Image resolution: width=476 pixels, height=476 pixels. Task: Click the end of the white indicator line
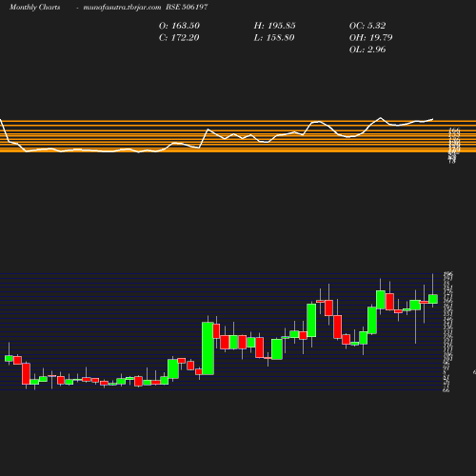(432, 119)
